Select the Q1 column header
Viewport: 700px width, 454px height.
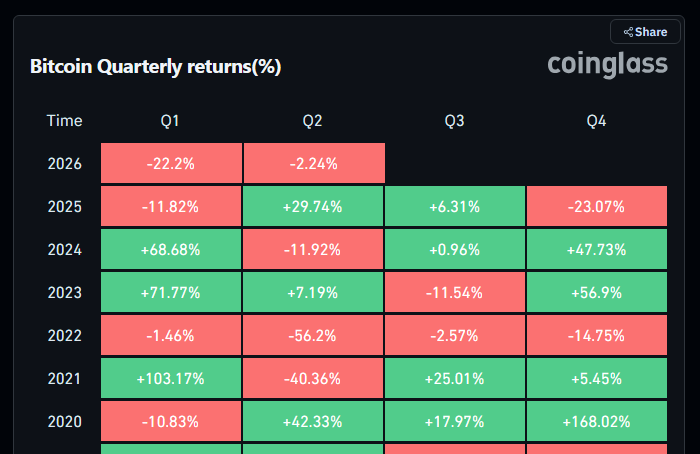click(170, 121)
